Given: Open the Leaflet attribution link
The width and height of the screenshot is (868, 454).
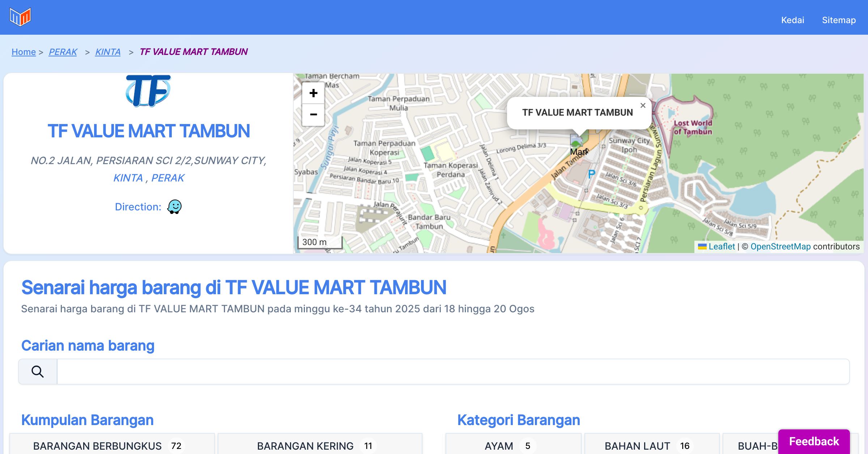Looking at the screenshot, I should click(x=721, y=247).
